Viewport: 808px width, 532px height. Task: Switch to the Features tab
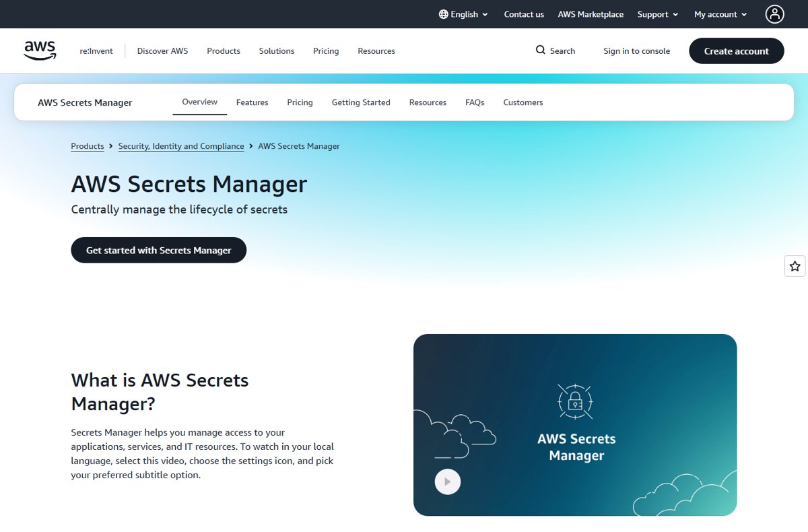[252, 102]
